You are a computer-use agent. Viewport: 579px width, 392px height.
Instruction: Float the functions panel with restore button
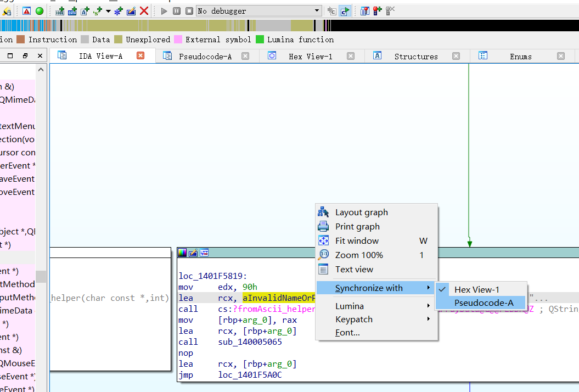pos(25,56)
